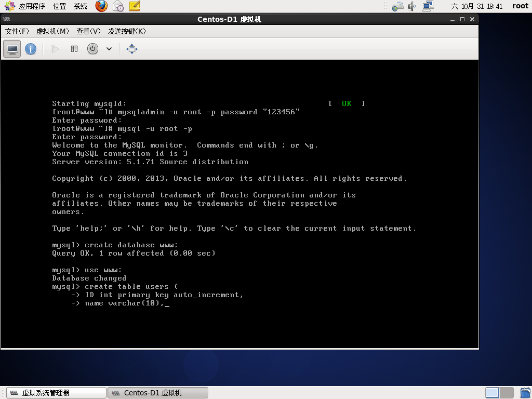Open the network connection tray icon
The width and height of the screenshot is (532, 399).
[x=428, y=6]
